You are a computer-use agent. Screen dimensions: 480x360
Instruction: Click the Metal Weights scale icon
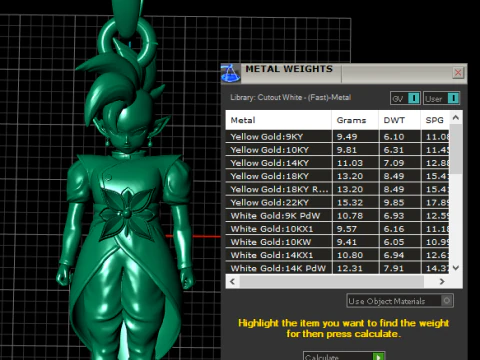230,73
